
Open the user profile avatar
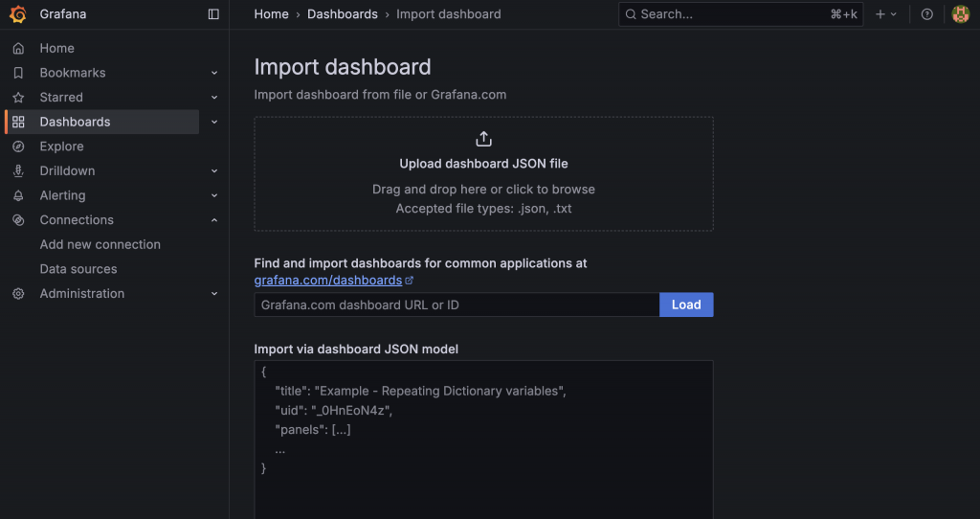[x=960, y=14]
